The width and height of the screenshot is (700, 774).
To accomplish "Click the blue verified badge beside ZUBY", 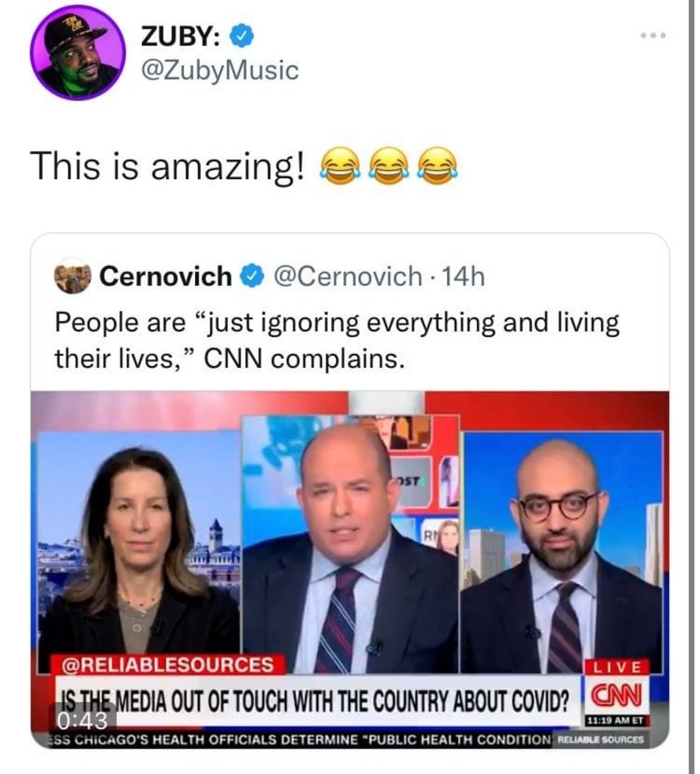I will pos(242,36).
